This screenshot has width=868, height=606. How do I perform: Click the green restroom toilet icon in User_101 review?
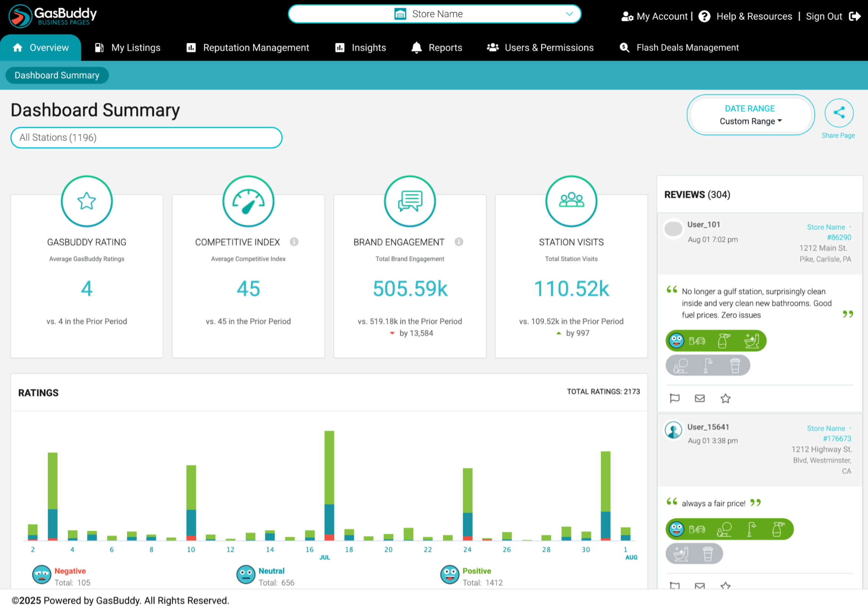(752, 341)
